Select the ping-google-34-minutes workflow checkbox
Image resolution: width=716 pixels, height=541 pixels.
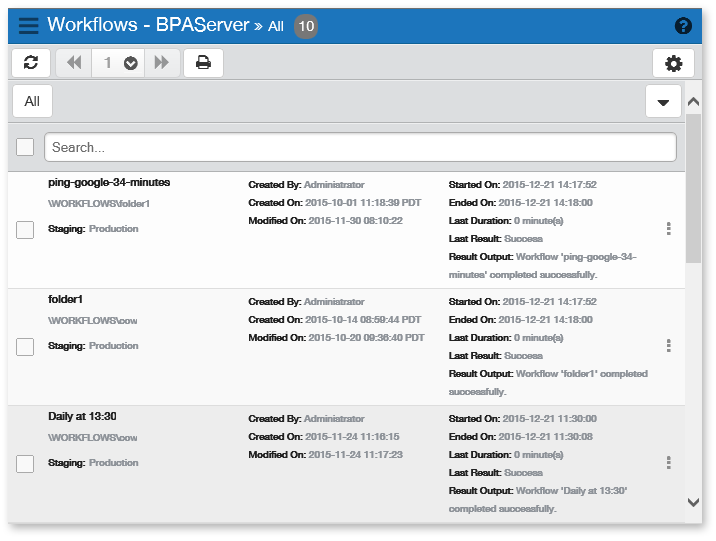coord(25,230)
